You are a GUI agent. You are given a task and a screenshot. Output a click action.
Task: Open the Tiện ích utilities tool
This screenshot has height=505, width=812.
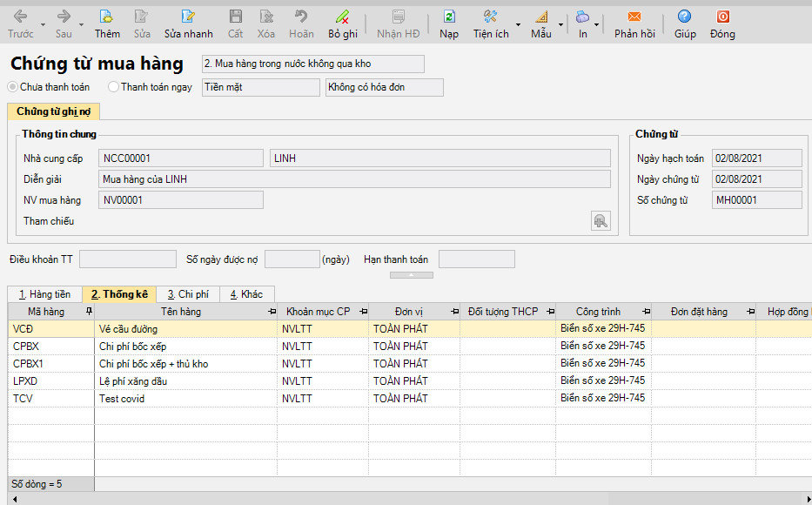coord(491,24)
